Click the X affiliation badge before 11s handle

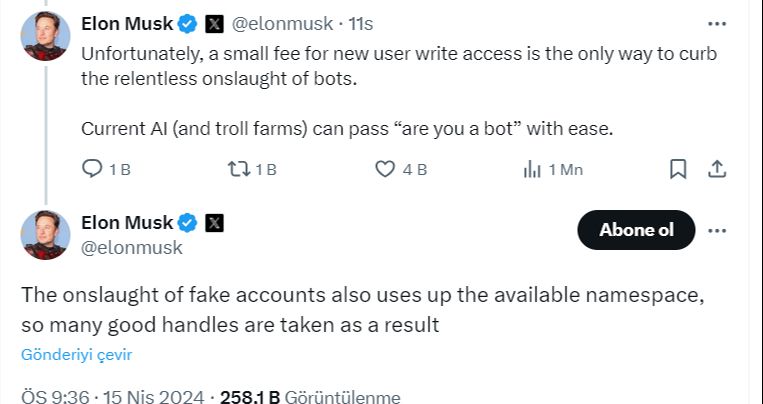(214, 23)
